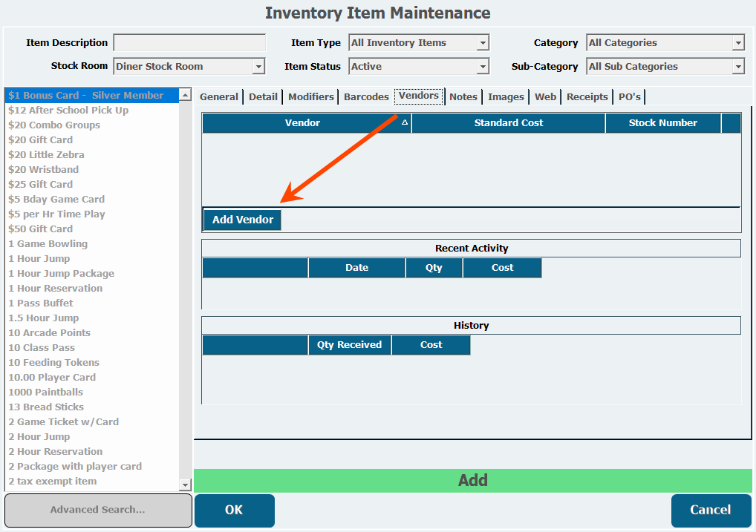Sort by the Vendor column header
The height and width of the screenshot is (532, 756).
303,123
